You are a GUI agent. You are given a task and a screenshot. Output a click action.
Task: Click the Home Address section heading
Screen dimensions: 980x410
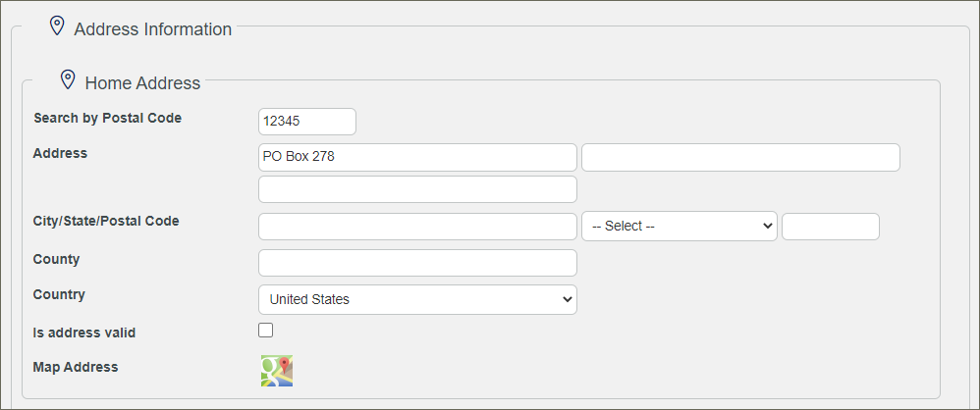pyautogui.click(x=142, y=83)
